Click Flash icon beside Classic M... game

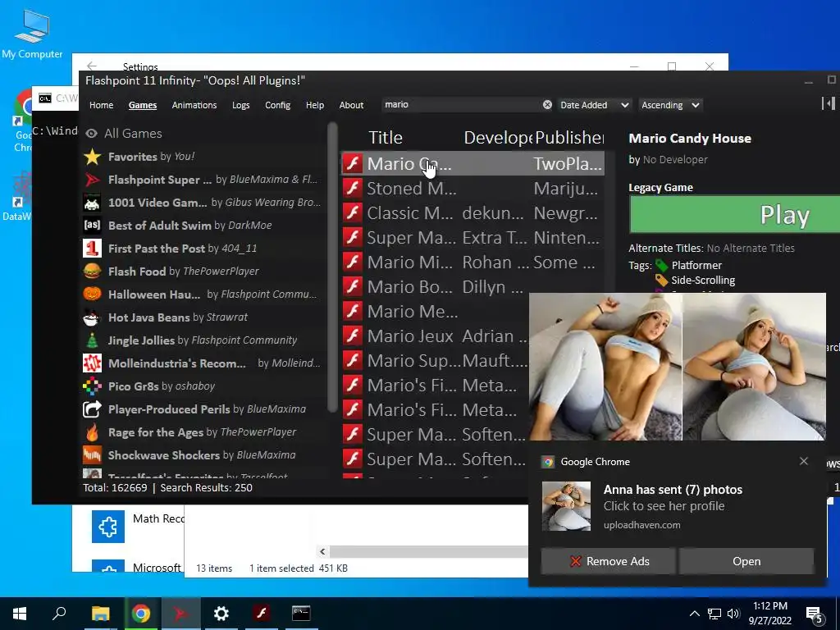click(353, 212)
